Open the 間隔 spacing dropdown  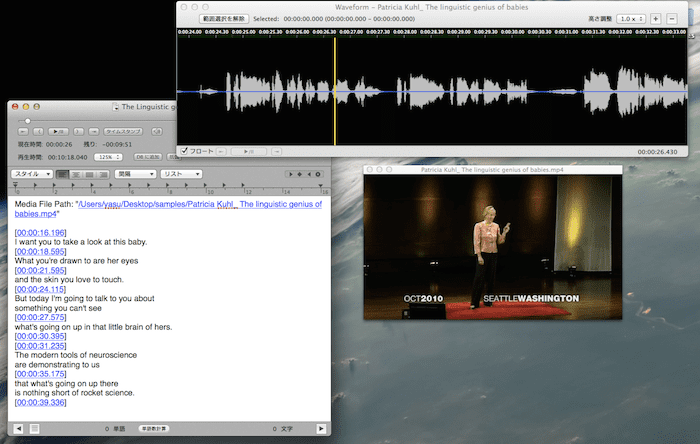[x=135, y=174]
